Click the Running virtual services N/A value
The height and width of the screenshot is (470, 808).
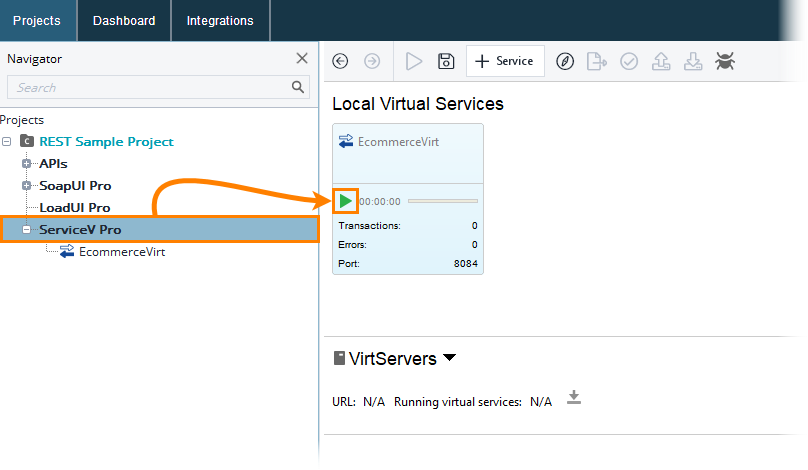(x=541, y=402)
